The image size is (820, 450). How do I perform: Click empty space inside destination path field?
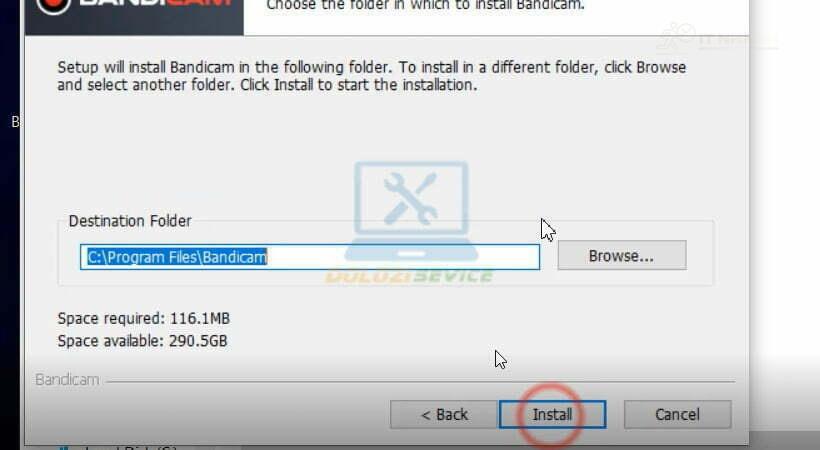click(403, 257)
